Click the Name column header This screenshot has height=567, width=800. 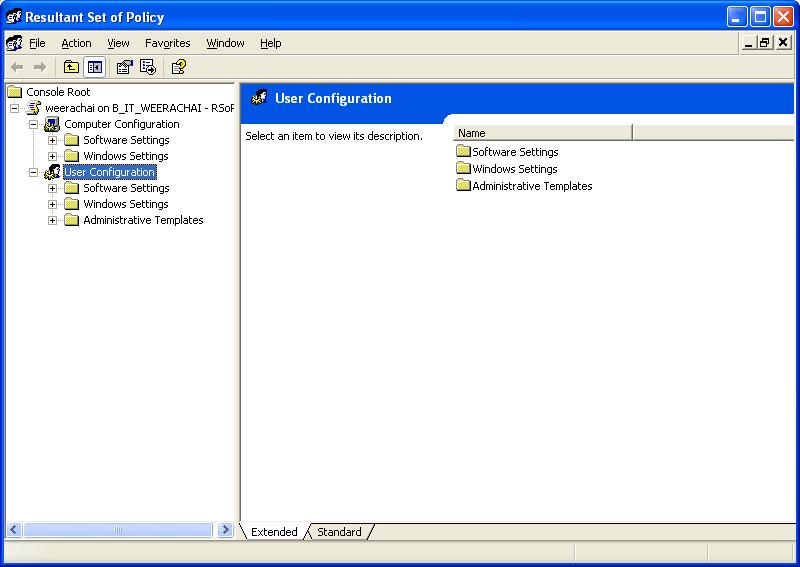tap(542, 133)
